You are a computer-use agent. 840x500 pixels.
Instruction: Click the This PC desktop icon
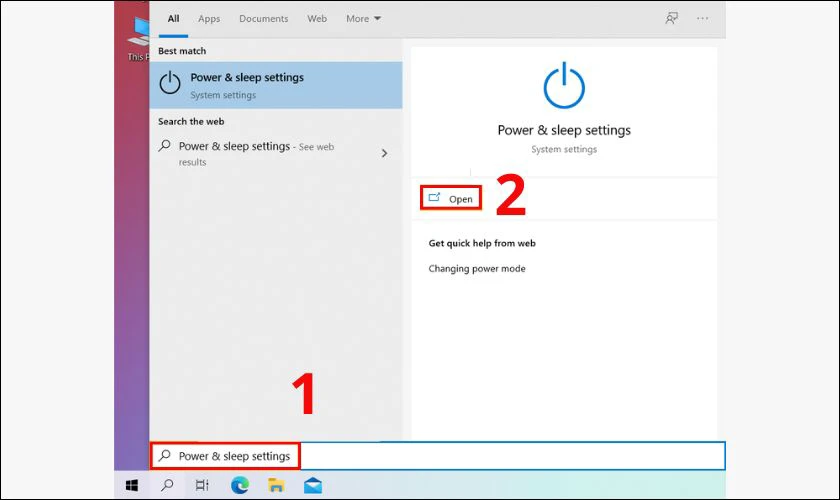coord(138,39)
